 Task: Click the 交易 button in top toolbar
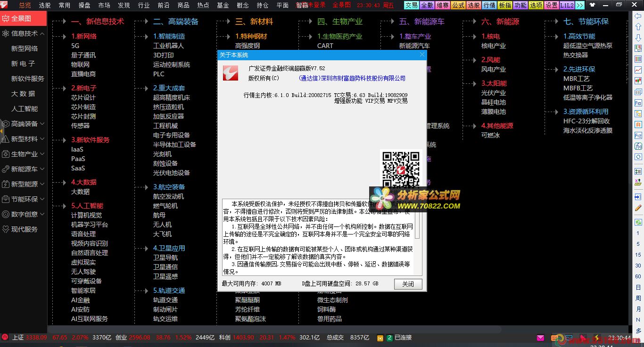412,5
